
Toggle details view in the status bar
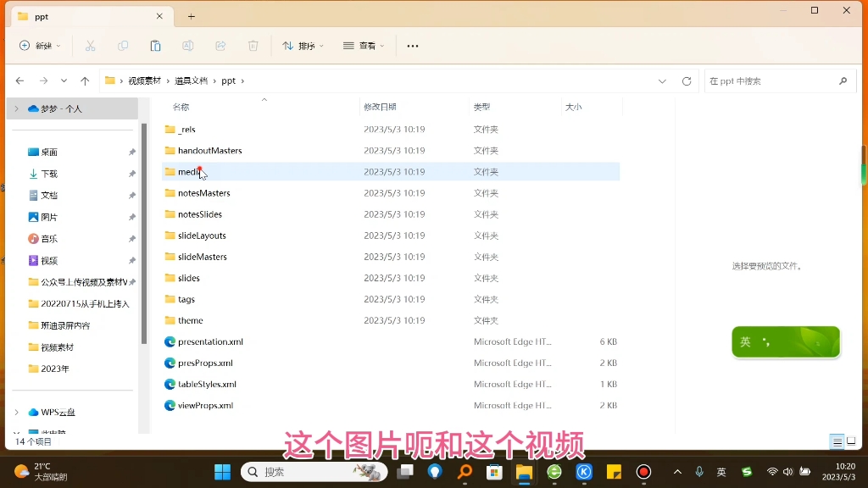835,441
